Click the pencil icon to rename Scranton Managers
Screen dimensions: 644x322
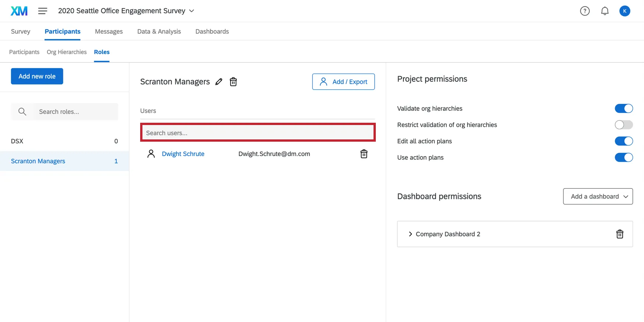point(219,82)
